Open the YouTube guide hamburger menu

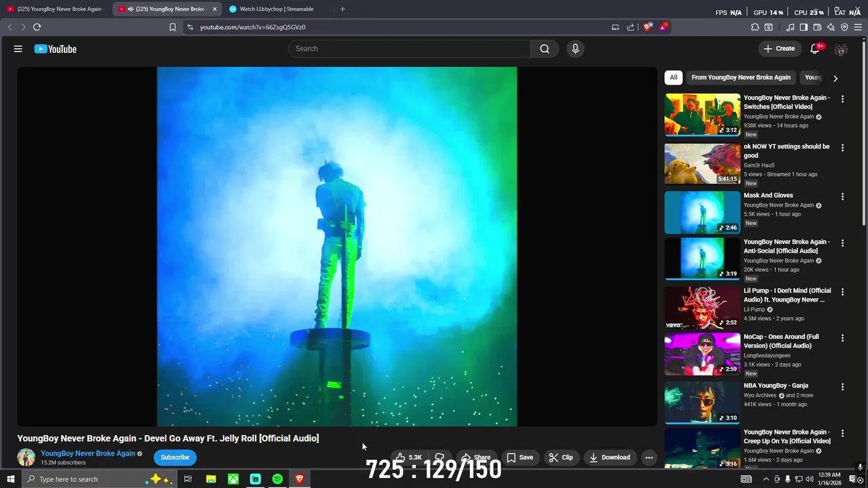(18, 49)
